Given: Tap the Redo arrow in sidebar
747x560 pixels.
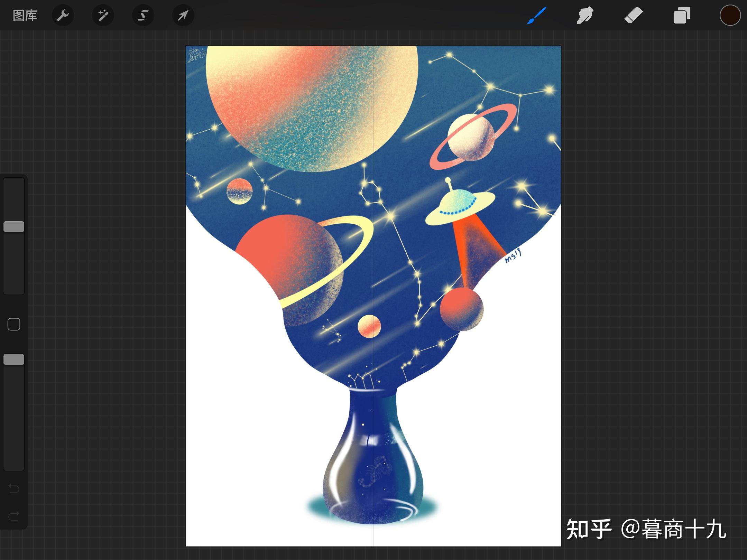Looking at the screenshot, I should pyautogui.click(x=14, y=516).
